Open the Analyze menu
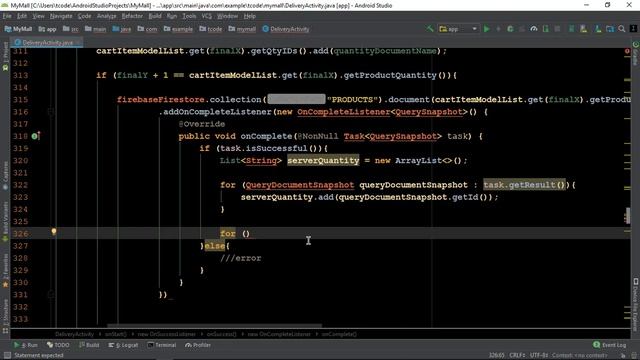Viewport: 640px width, 360px height. point(107,16)
